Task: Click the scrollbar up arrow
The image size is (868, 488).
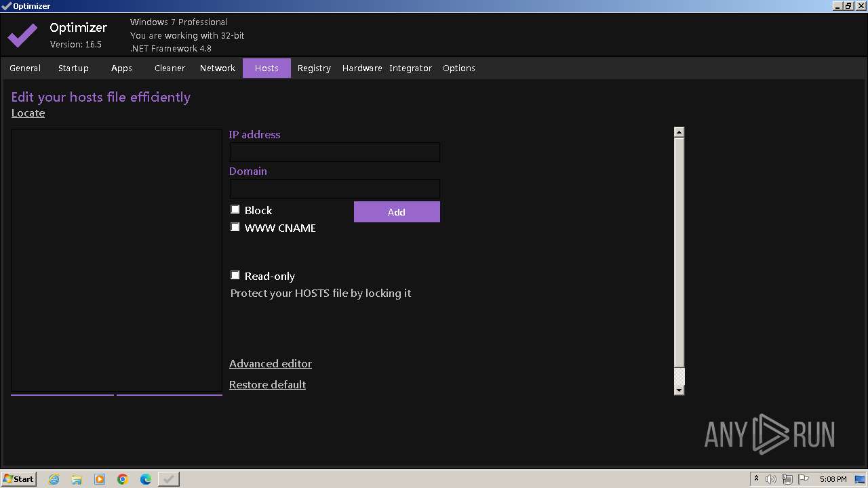Action: point(679,132)
